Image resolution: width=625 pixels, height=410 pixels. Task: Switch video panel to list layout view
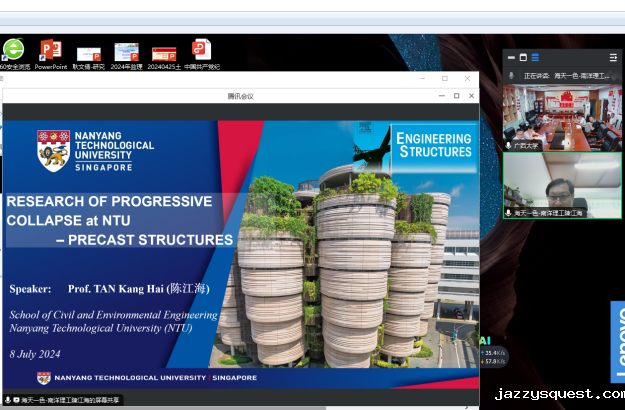point(535,57)
